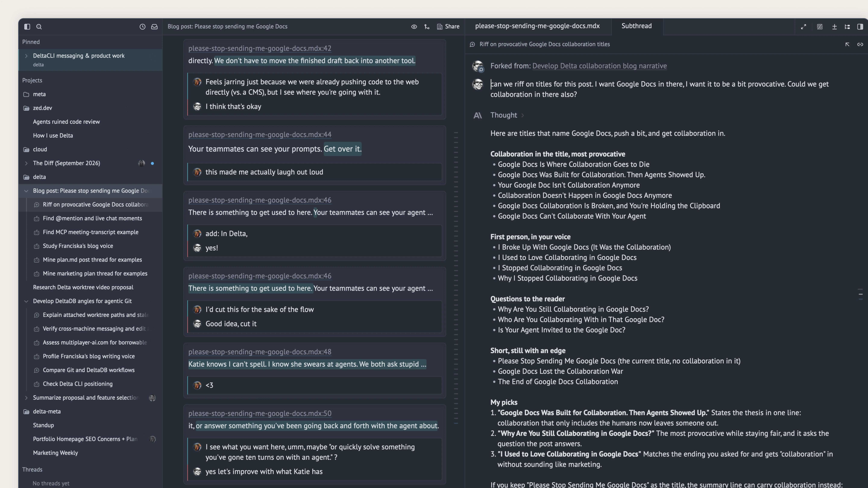The height and width of the screenshot is (488, 868).
Task: Open the tree outline icon in top toolbar
Action: tap(848, 27)
